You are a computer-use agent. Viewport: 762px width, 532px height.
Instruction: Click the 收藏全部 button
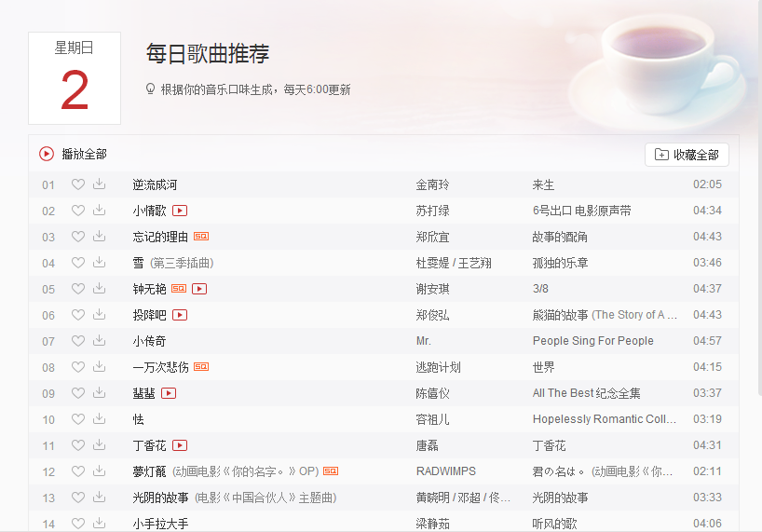(x=687, y=155)
